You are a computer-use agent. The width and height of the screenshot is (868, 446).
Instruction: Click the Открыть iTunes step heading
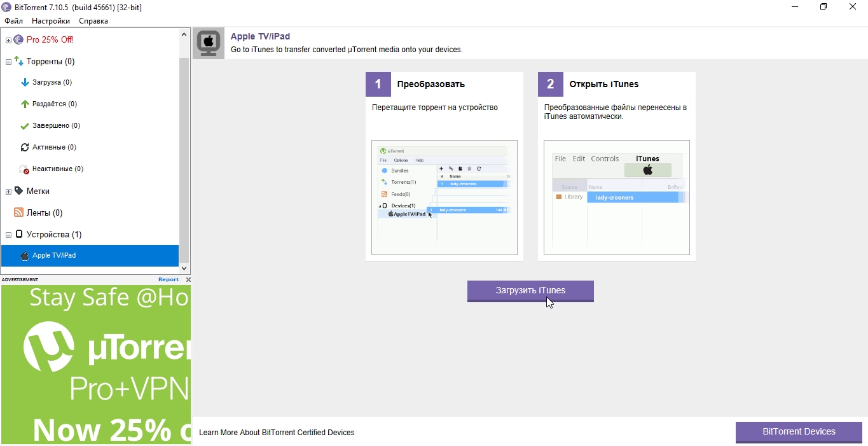[604, 84]
